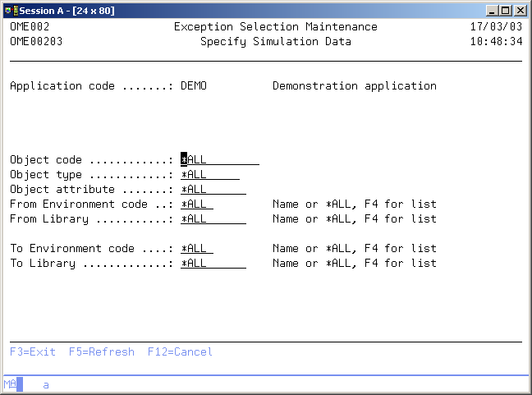Select the Object attribute input field
The width and height of the screenshot is (532, 395).
[213, 190]
